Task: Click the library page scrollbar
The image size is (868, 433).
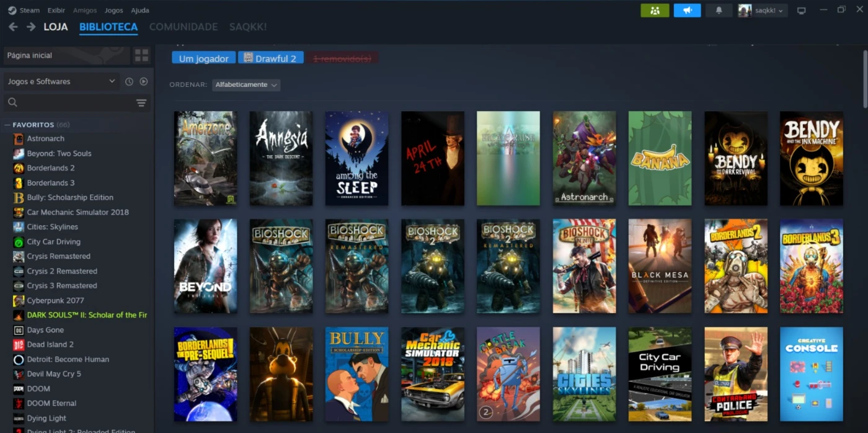Action: [x=865, y=78]
